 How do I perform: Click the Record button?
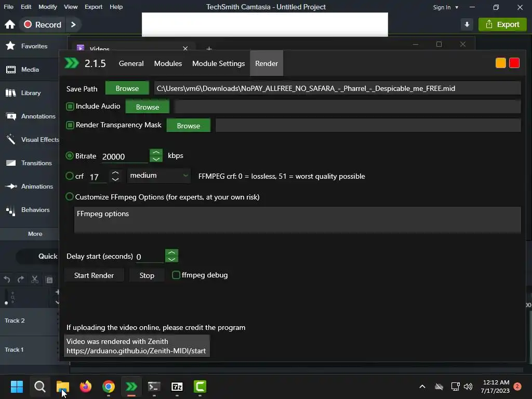click(x=43, y=24)
